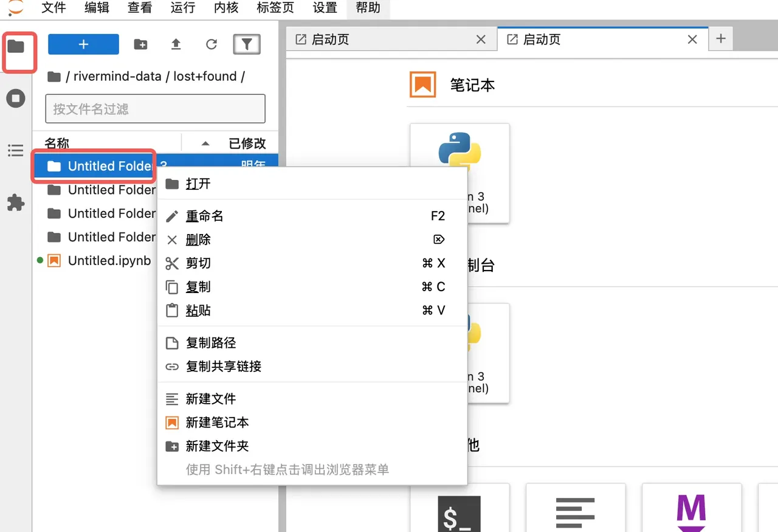Click 复制路径 in the context menu

pos(211,343)
